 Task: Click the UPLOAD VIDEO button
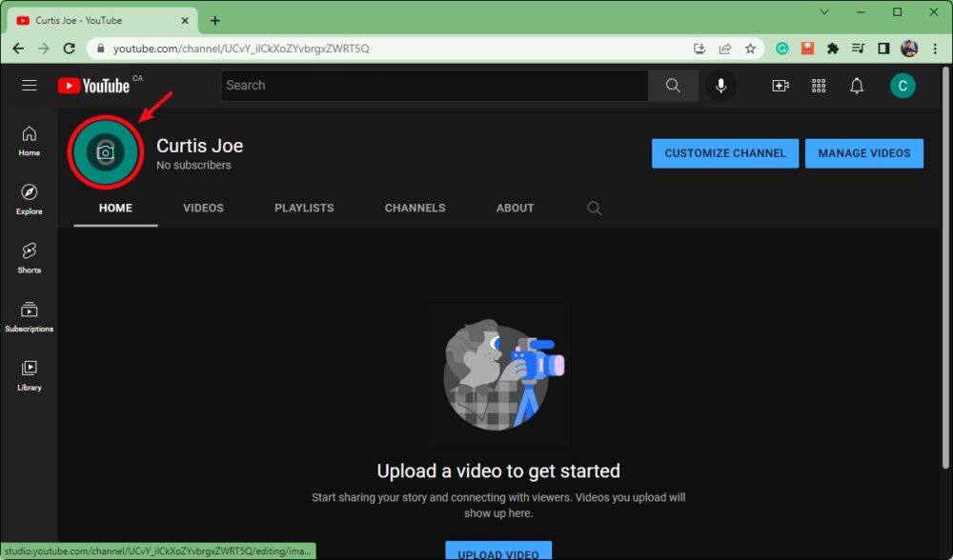(x=498, y=551)
